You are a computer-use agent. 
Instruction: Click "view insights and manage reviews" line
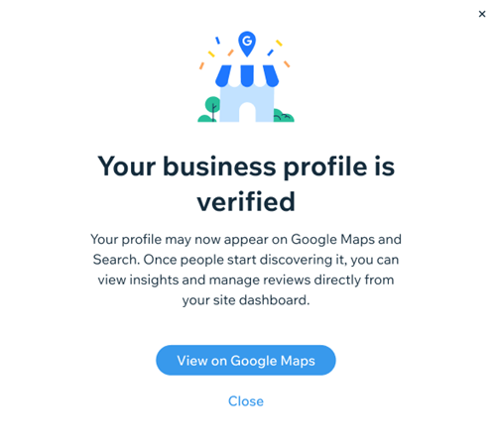coord(204,280)
